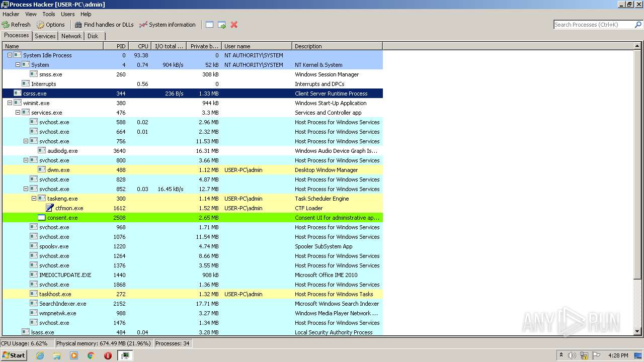Sort by User name column header
This screenshot has width=644, height=362.
(x=257, y=46)
